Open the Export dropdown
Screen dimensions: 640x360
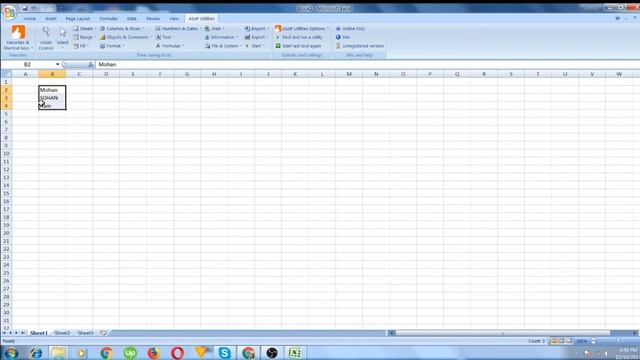click(x=256, y=37)
